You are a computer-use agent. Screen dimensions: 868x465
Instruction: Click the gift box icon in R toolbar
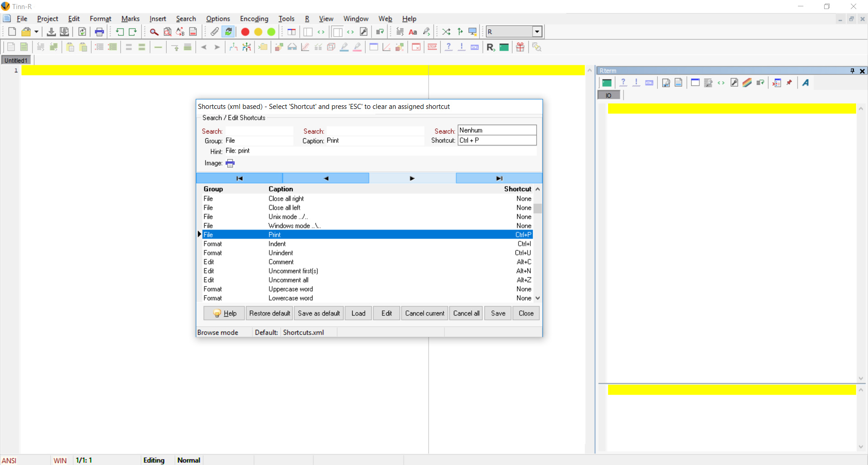point(520,47)
